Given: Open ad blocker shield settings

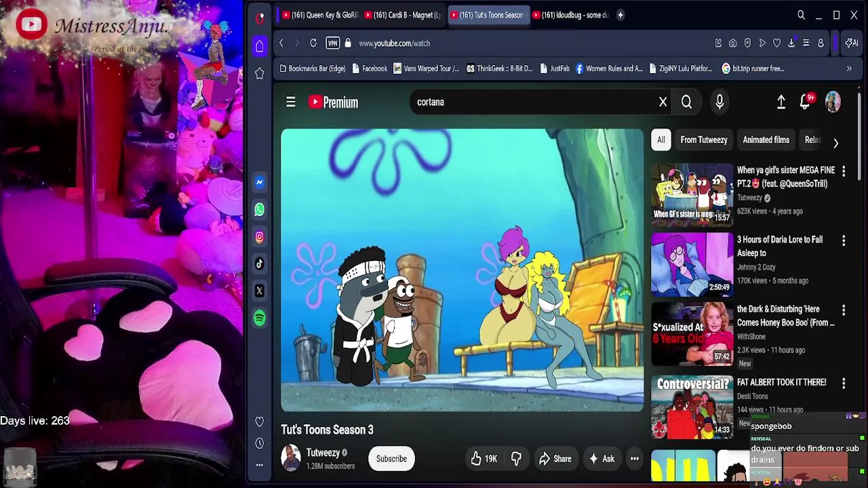Looking at the screenshot, I should pos(747,43).
